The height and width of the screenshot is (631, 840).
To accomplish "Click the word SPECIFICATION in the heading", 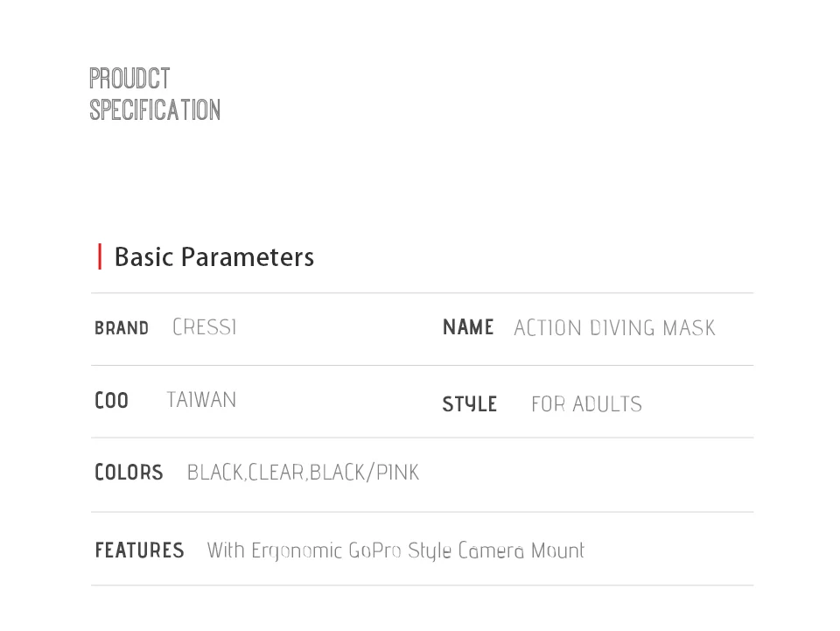I will click(x=155, y=110).
